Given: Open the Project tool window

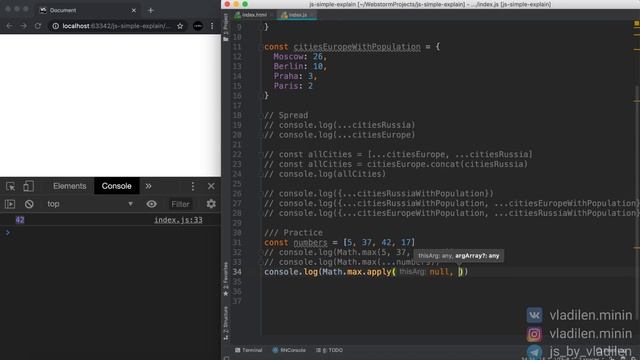Looking at the screenshot, I should pyautogui.click(x=226, y=27).
